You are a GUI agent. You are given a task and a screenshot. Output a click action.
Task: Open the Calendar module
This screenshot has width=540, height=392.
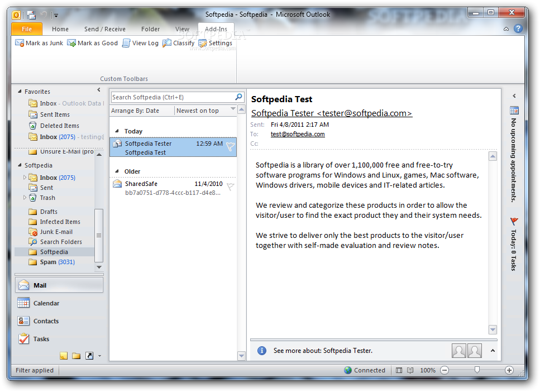pos(59,303)
